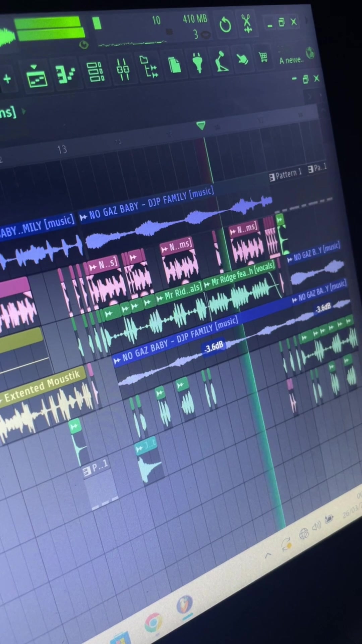Open clip menu icon of 'Mr Rid..als]' clip
This screenshot has width=362, height=644.
160,298
